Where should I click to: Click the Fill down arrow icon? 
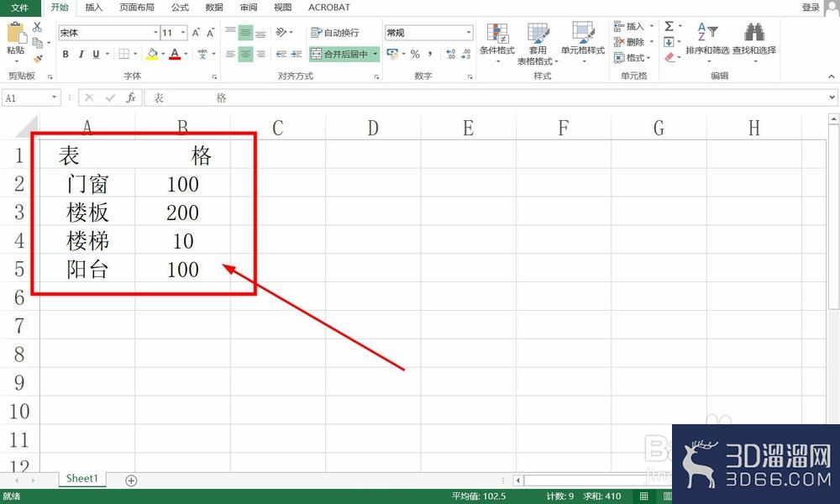669,42
